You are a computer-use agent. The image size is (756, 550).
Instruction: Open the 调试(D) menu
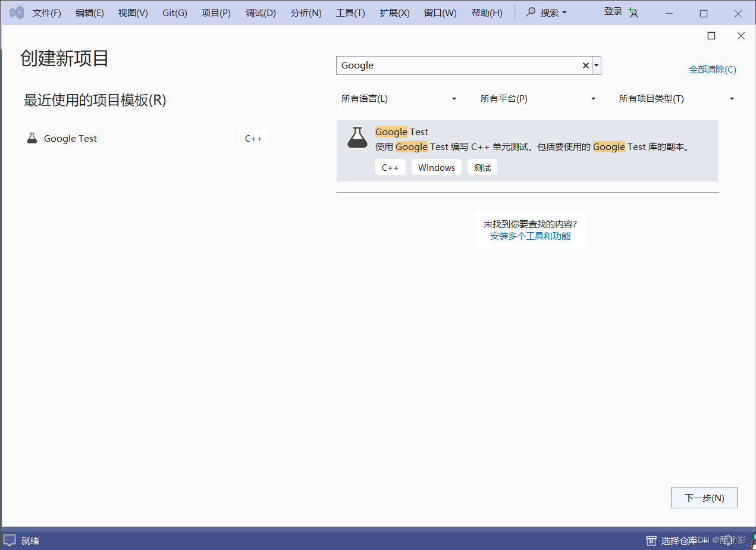(x=261, y=13)
